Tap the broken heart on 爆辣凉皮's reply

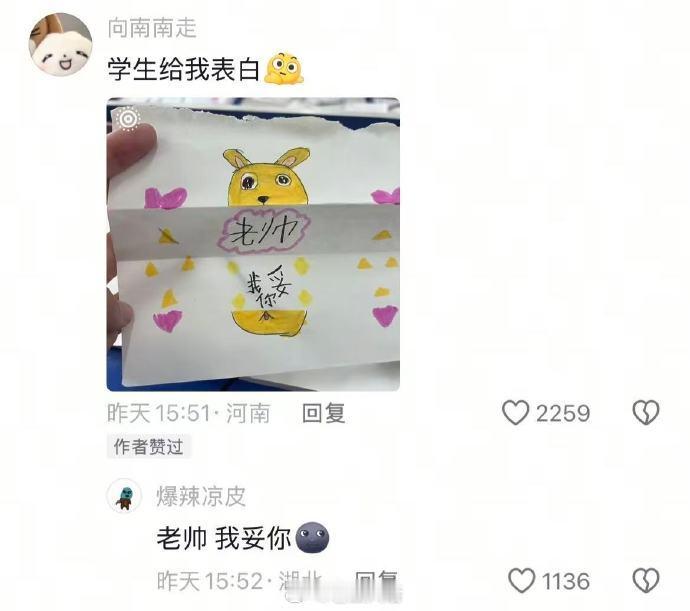pos(646,581)
